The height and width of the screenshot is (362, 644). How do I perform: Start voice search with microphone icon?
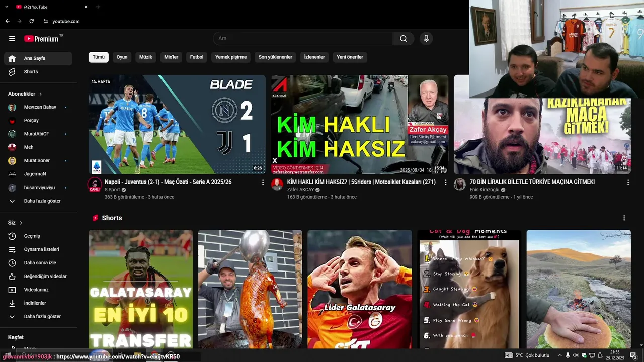pos(426,39)
